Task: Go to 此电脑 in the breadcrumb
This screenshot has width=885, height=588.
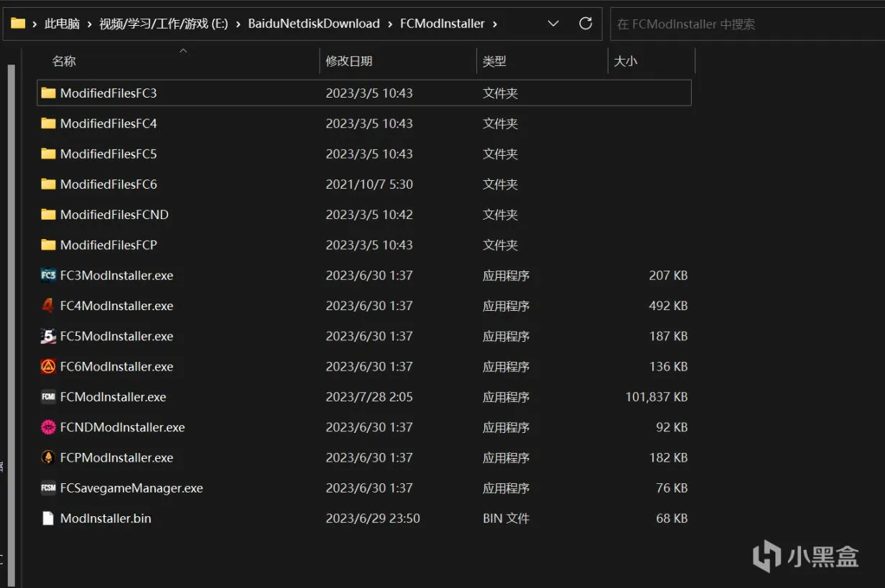Action: (x=62, y=24)
